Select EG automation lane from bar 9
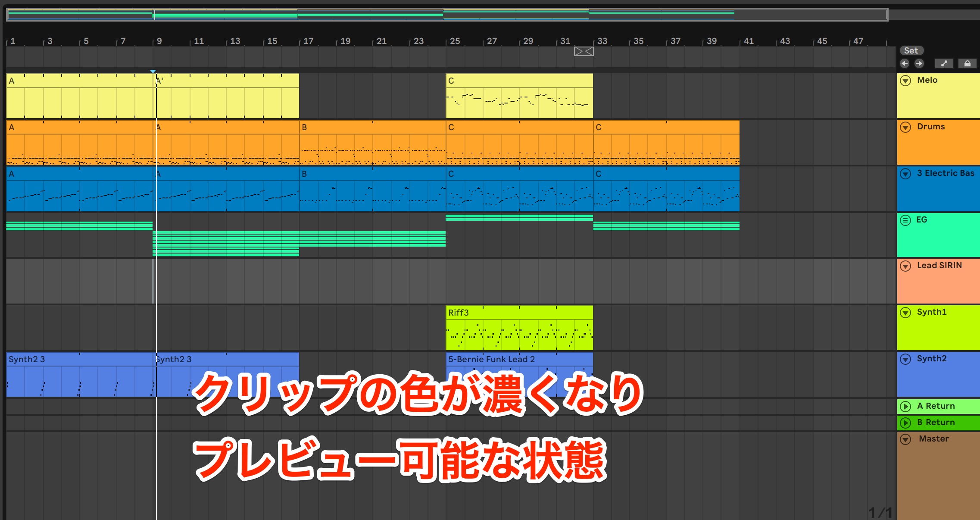 point(299,244)
